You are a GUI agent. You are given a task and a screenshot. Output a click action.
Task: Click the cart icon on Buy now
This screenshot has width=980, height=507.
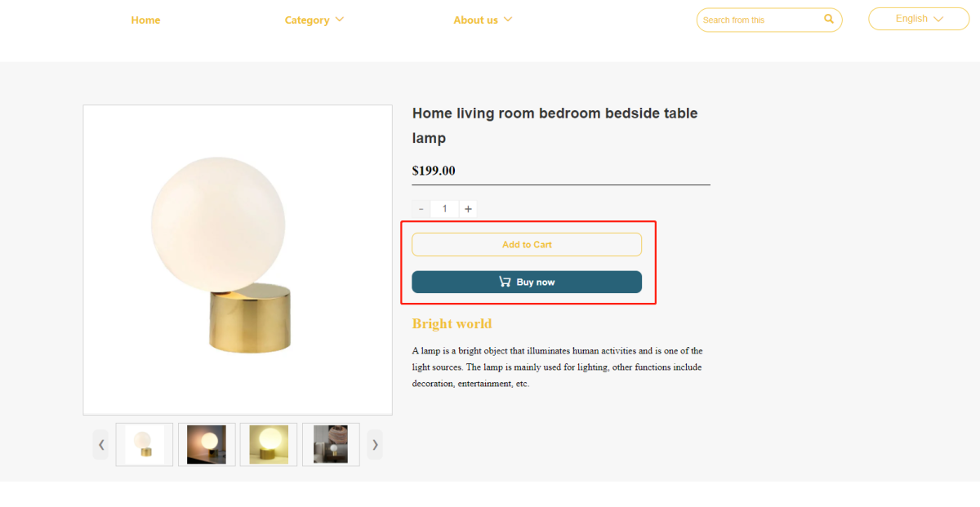(x=505, y=282)
